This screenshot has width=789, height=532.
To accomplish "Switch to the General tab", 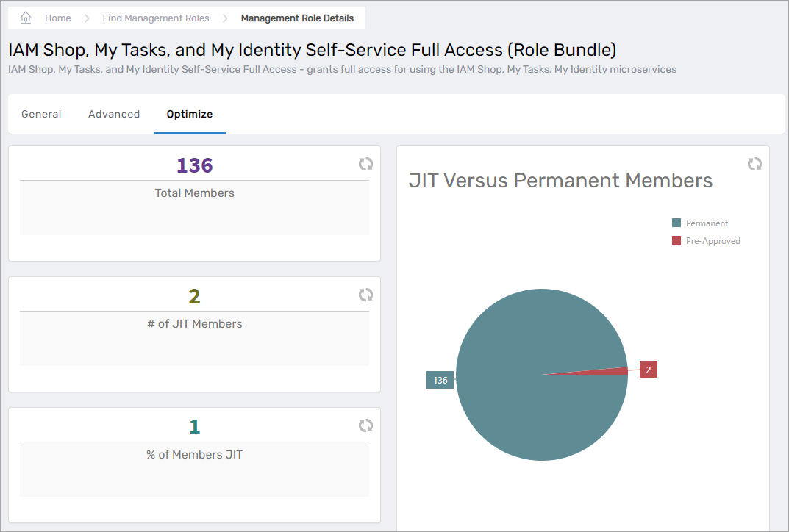I will coord(41,114).
